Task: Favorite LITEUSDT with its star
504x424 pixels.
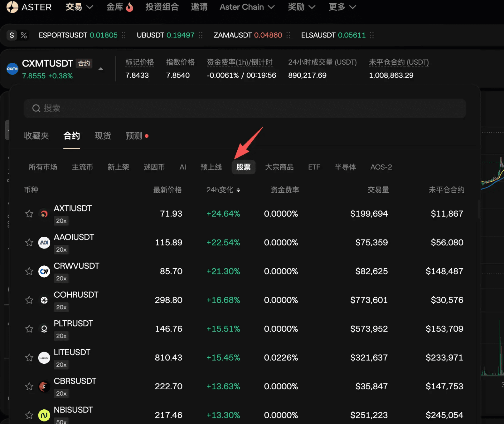Action: pyautogui.click(x=29, y=357)
